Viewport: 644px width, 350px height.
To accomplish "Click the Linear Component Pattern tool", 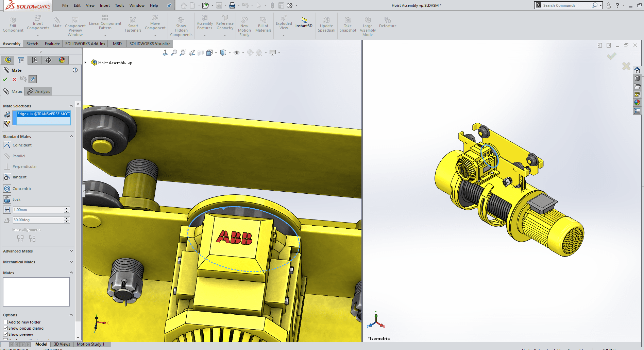I will tap(105, 23).
